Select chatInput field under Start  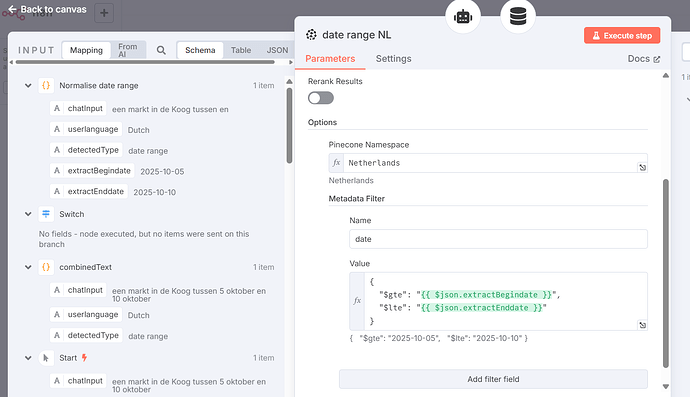coord(85,381)
